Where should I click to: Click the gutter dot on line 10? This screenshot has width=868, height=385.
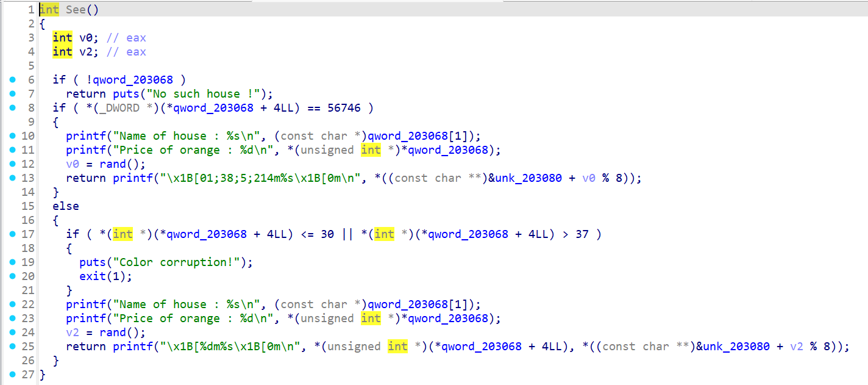click(12, 136)
